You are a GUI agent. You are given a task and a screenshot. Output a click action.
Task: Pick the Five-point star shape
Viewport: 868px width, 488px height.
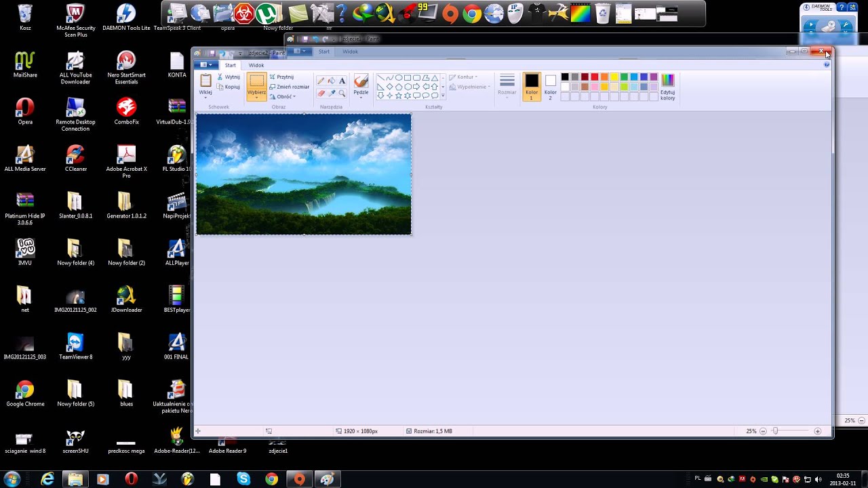click(x=398, y=96)
